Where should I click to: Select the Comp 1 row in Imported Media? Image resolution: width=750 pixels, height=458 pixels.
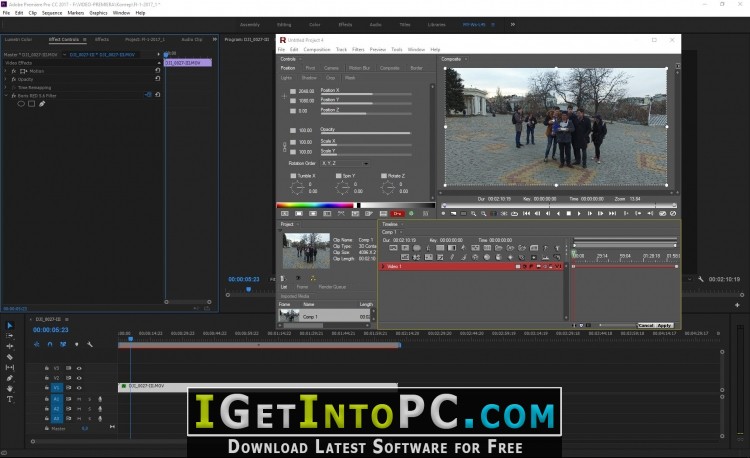[x=324, y=316]
